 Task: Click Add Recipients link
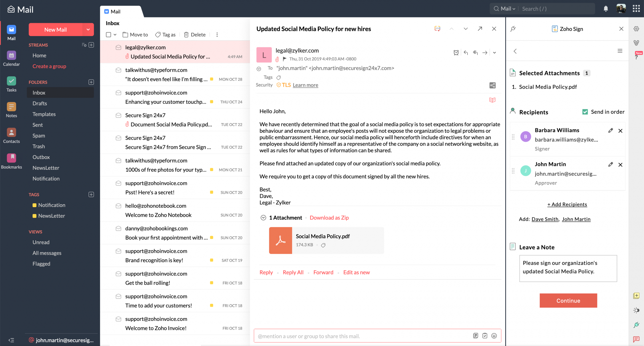tap(567, 204)
